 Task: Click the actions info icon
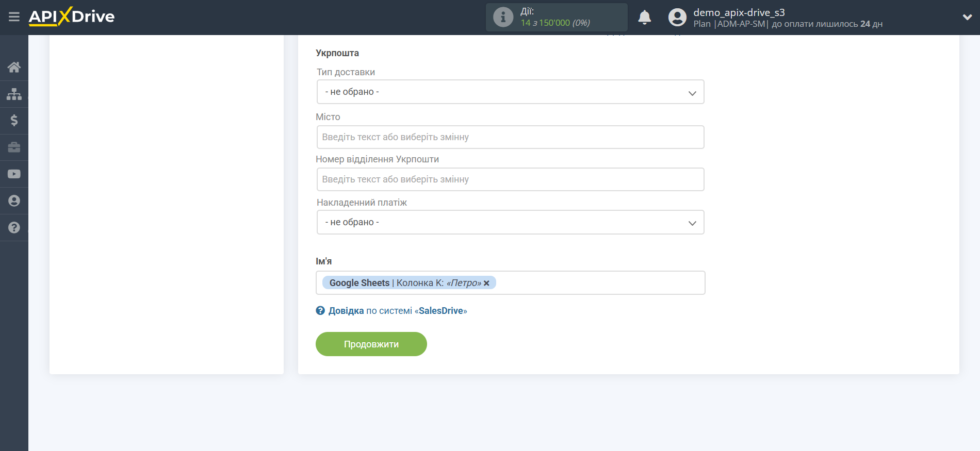click(503, 17)
